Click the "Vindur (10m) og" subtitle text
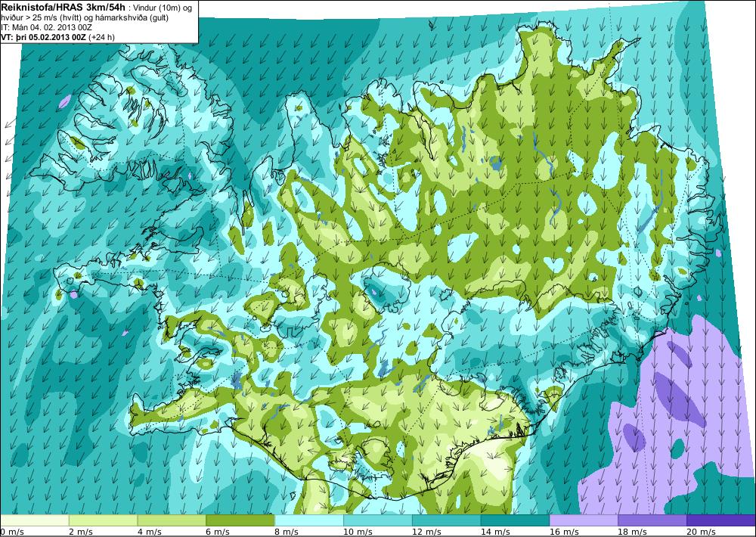 pyautogui.click(x=163, y=8)
